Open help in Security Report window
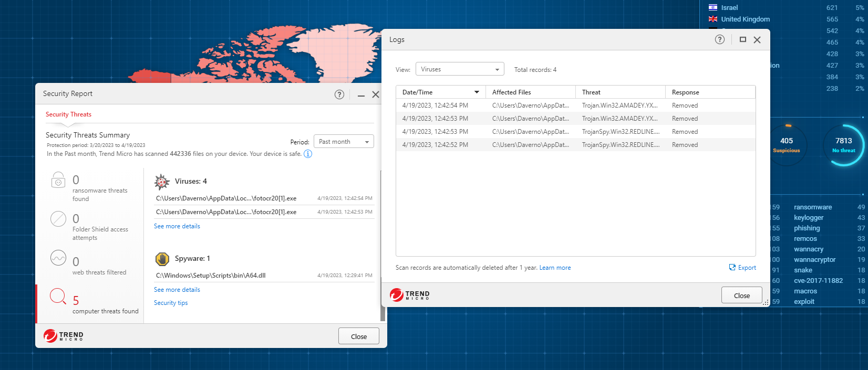 click(339, 94)
